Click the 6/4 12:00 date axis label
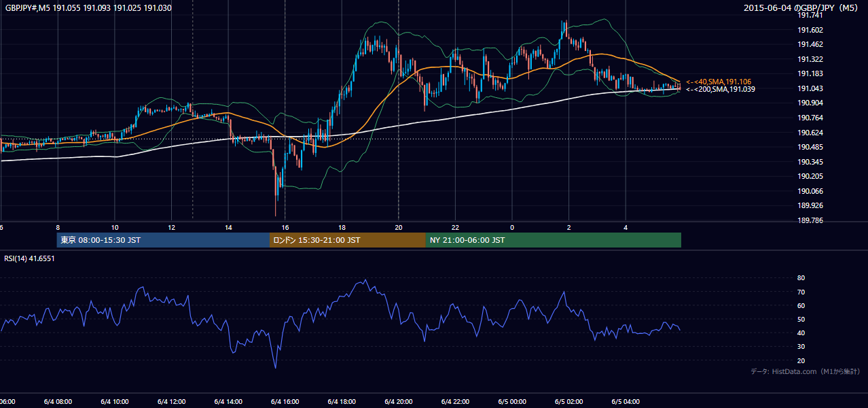 click(171, 402)
